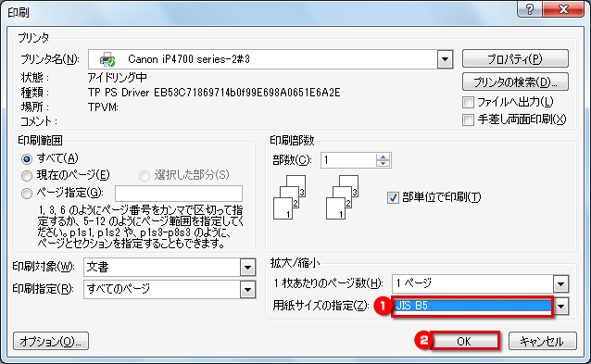Open 1枚あたりのページ数 dropdown arrow
This screenshot has width=591, height=364.
[560, 283]
